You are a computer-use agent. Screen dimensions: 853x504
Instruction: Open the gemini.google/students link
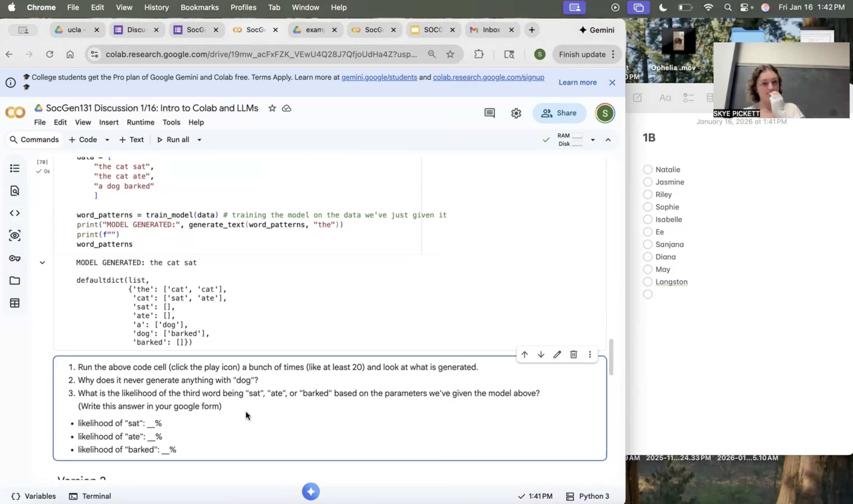[379, 78]
